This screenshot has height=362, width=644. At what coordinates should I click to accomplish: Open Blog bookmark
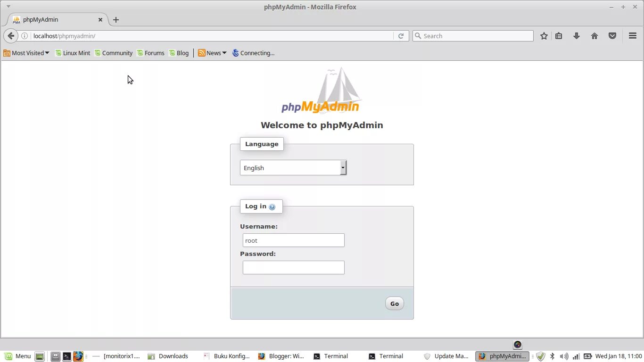(x=179, y=53)
